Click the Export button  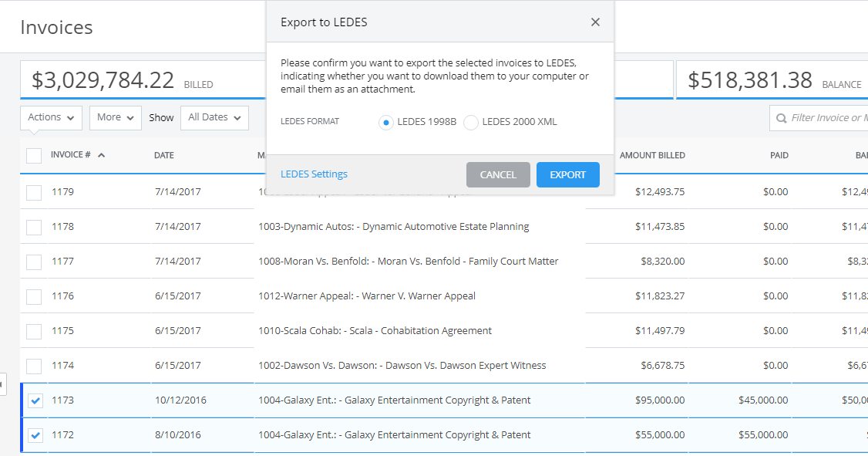point(568,174)
